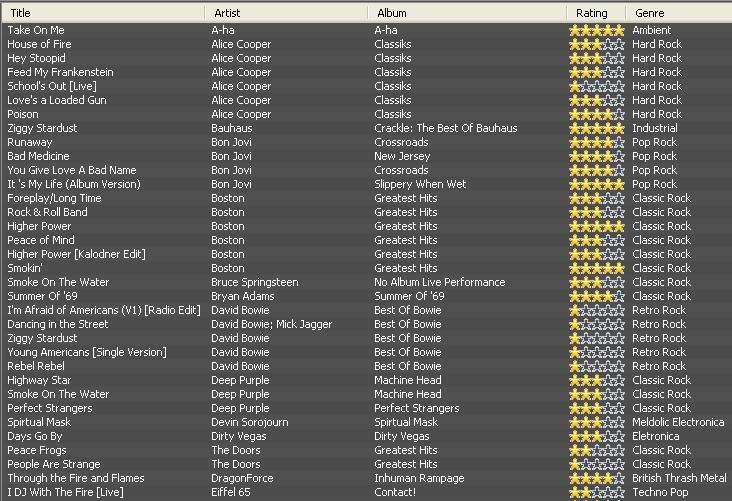Click the genre Industrial
Image resolution: width=732 pixels, height=501 pixels.
click(655, 128)
